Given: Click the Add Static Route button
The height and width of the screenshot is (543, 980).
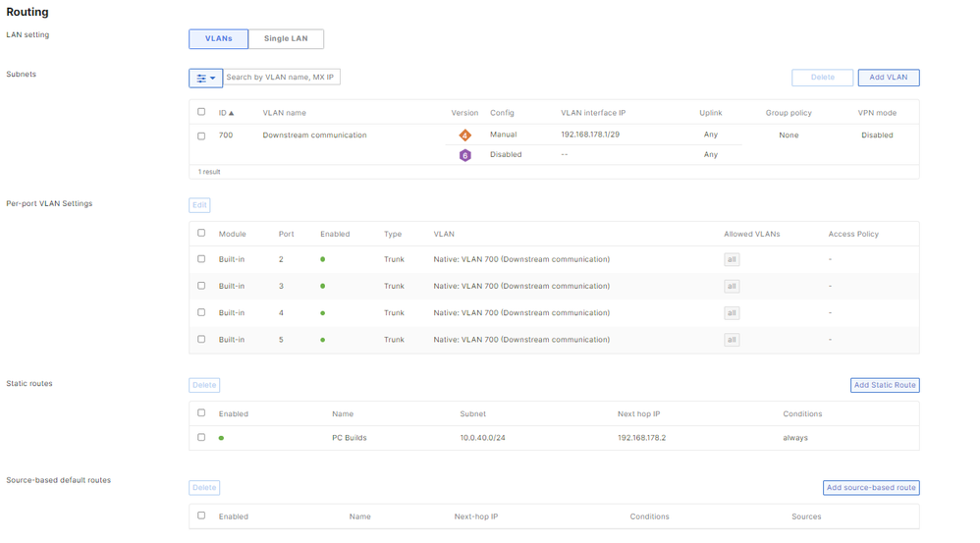Looking at the screenshot, I should 884,385.
